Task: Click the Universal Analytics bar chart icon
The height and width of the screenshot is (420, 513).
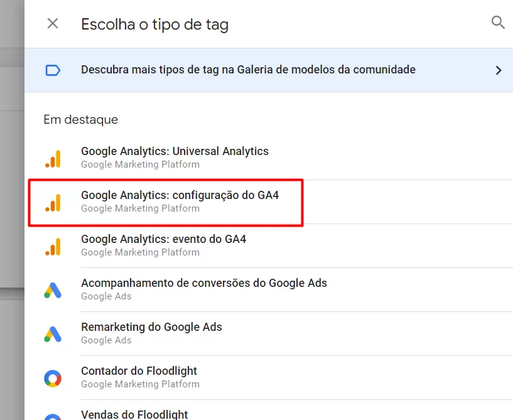Action: pyautogui.click(x=53, y=159)
